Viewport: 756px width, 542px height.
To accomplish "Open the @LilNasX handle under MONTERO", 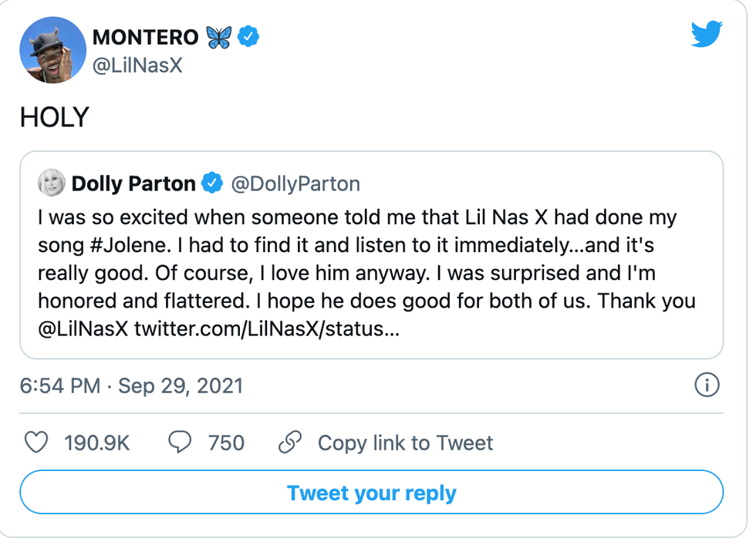I will [137, 66].
